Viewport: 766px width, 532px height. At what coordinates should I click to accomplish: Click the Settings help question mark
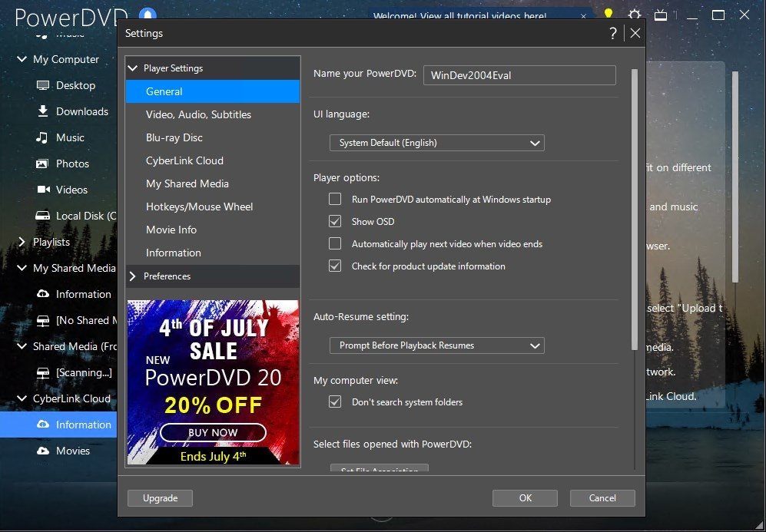613,33
